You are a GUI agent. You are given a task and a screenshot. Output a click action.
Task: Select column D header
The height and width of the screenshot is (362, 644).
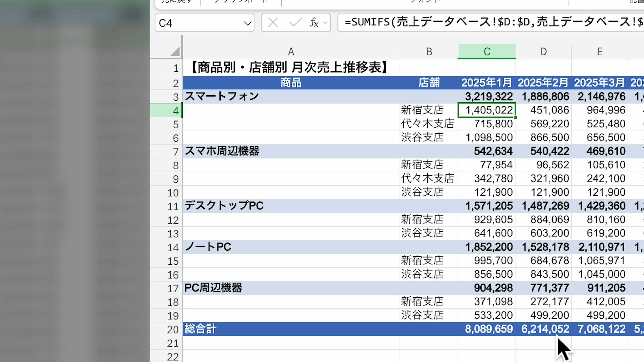click(543, 52)
